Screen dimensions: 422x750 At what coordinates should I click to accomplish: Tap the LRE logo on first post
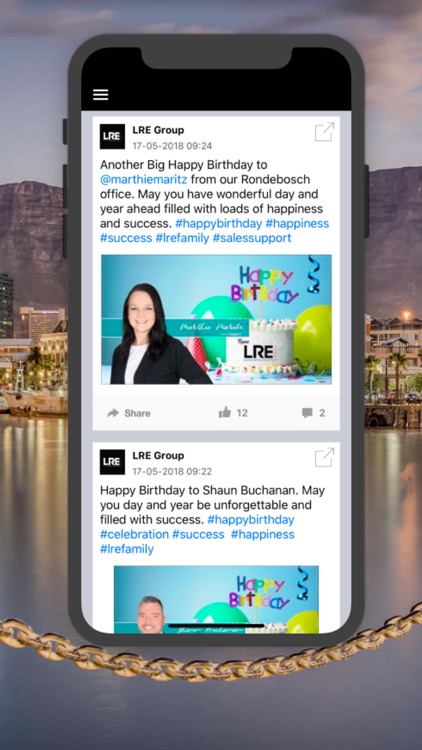112,137
